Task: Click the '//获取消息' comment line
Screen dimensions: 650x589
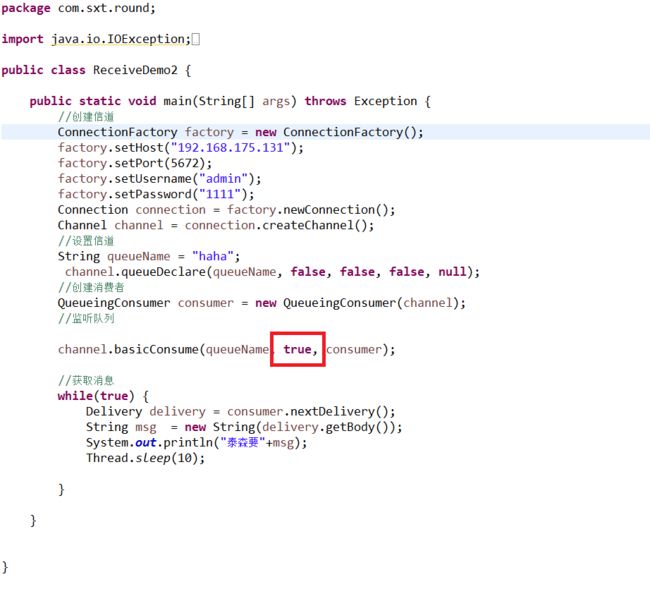Action: 86,381
